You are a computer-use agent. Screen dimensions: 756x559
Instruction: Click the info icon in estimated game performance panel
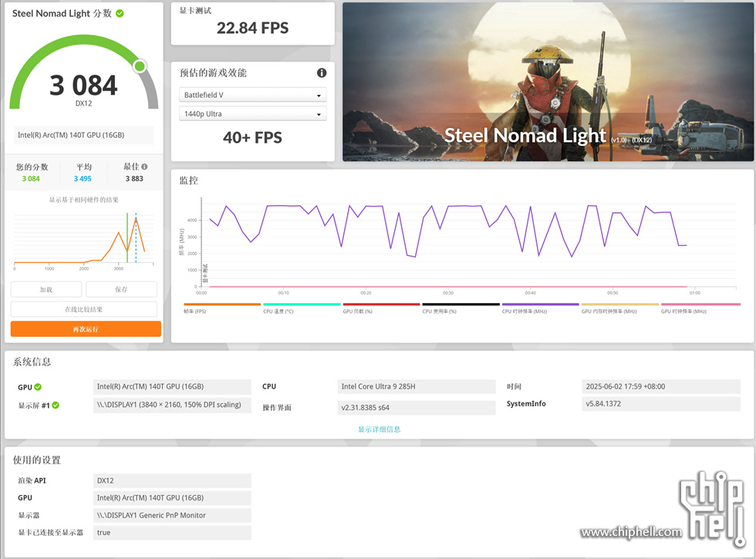tap(322, 72)
